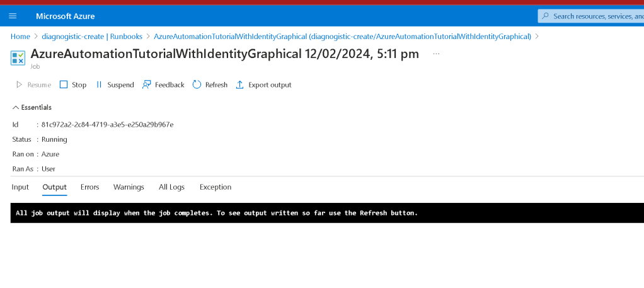Image resolution: width=644 pixels, height=288 pixels.
Task: Click the Ran As value User
Action: (49, 169)
